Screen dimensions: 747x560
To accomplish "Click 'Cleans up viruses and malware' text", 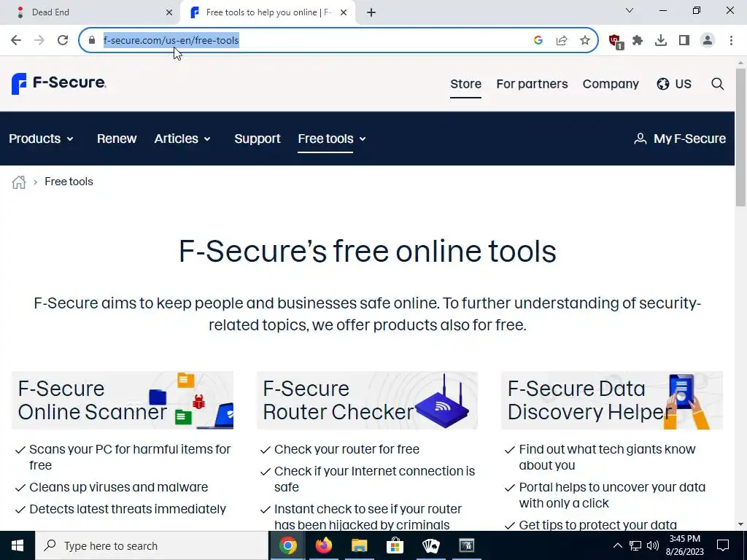I will 119,487.
